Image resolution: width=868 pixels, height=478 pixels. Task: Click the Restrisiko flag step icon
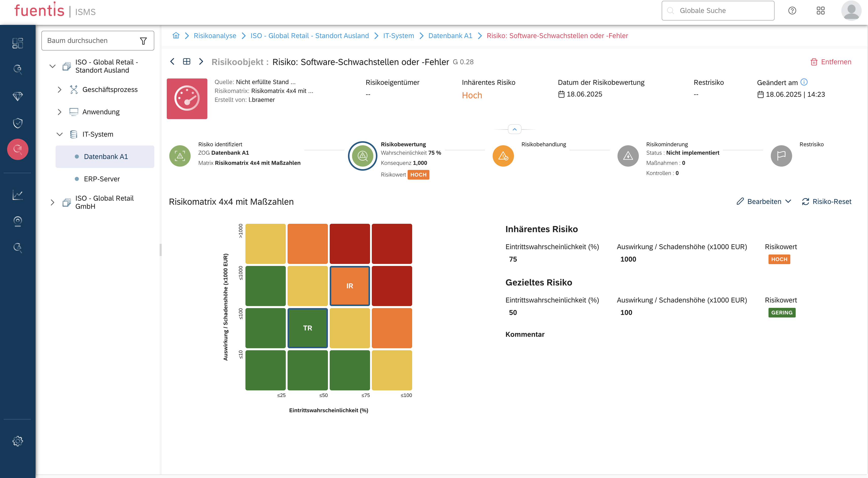tap(781, 156)
